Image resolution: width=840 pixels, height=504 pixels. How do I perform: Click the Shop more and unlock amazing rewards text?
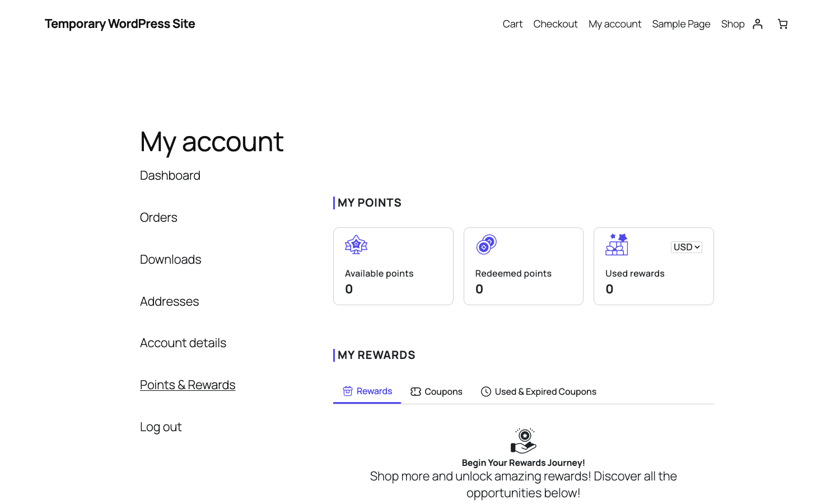click(x=524, y=484)
